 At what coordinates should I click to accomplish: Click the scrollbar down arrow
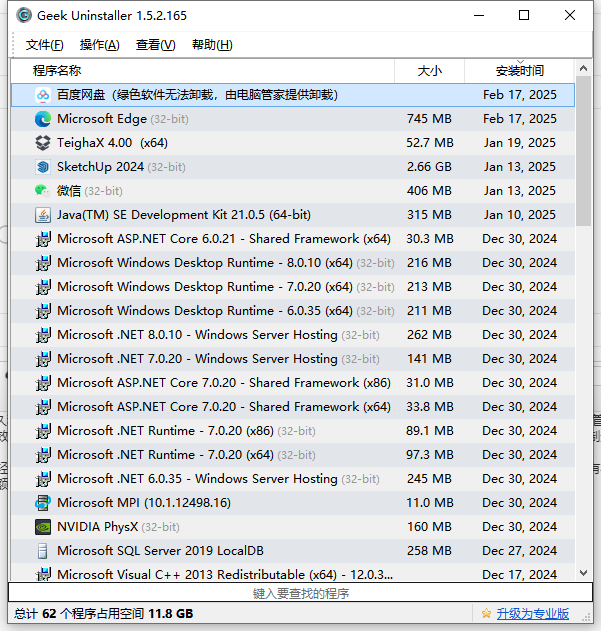(583, 573)
